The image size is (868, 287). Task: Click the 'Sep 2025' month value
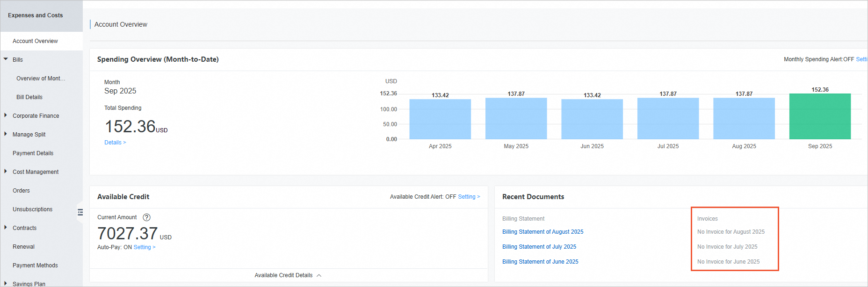pos(120,91)
